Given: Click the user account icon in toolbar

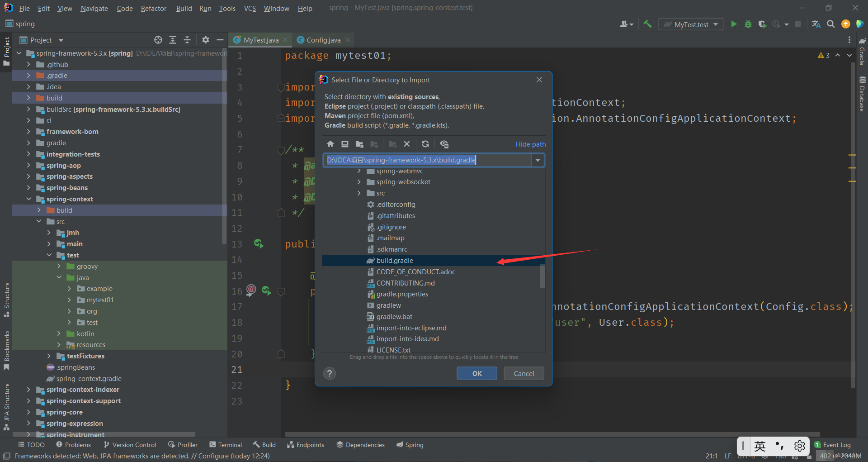Looking at the screenshot, I should click(627, 24).
